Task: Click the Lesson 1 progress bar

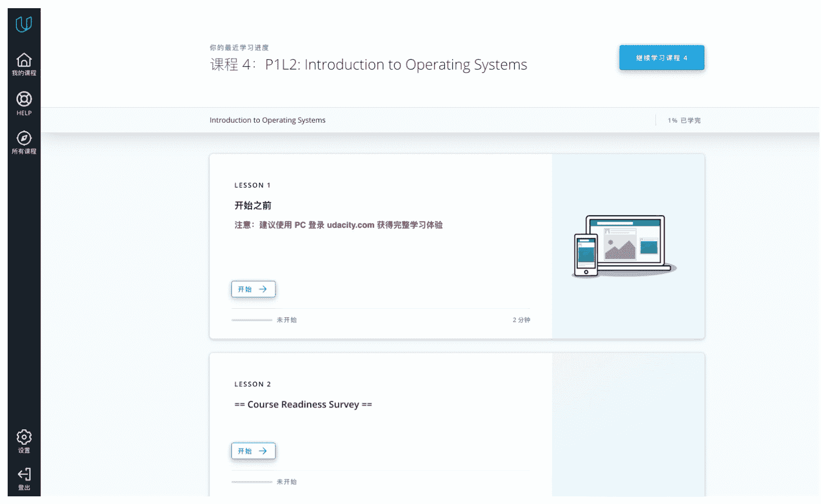Action: click(x=252, y=320)
